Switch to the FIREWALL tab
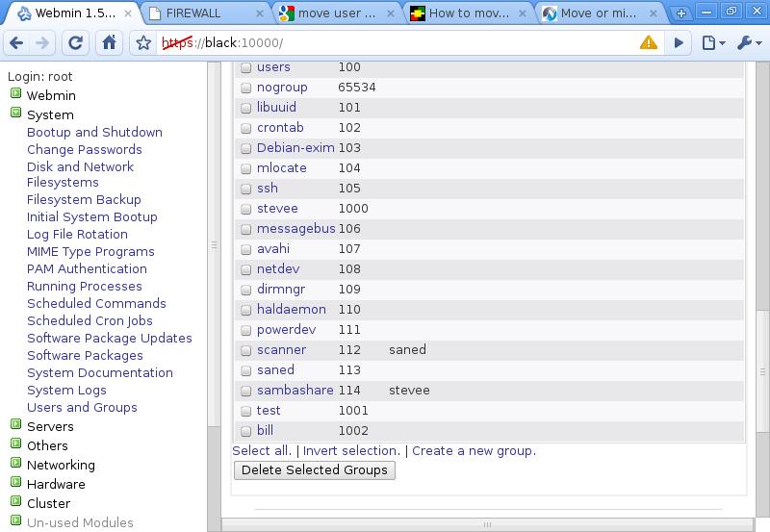 click(204, 13)
